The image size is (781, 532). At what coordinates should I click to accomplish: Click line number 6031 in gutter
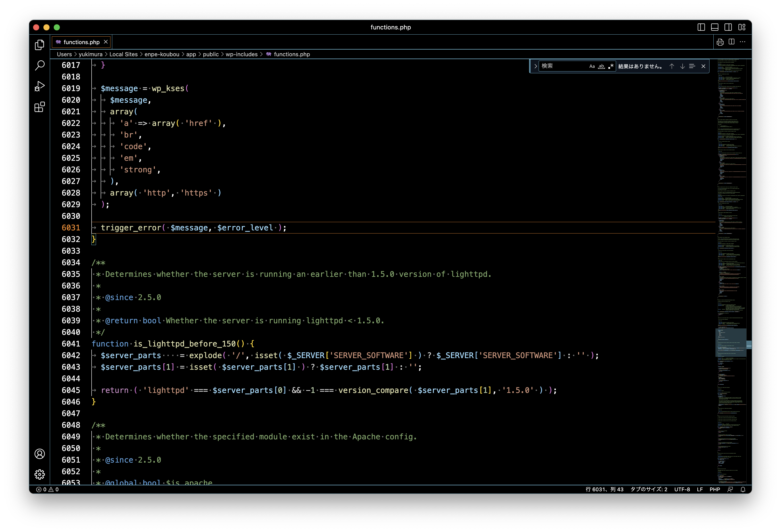71,228
